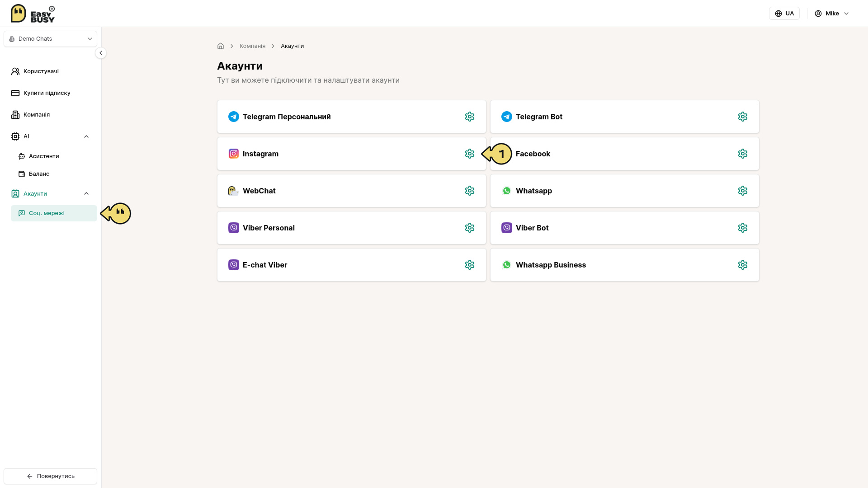868x488 pixels.
Task: Open settings gear for Viber Personal
Action: tap(470, 228)
